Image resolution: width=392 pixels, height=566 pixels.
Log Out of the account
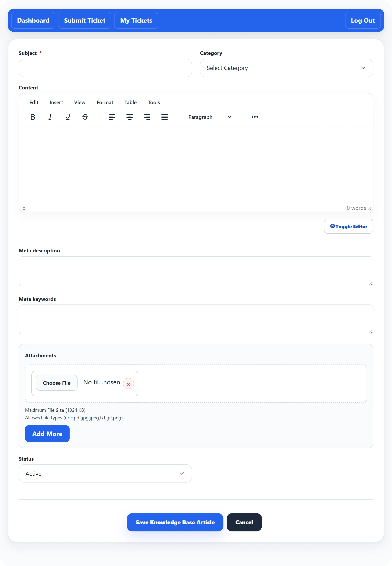click(363, 20)
